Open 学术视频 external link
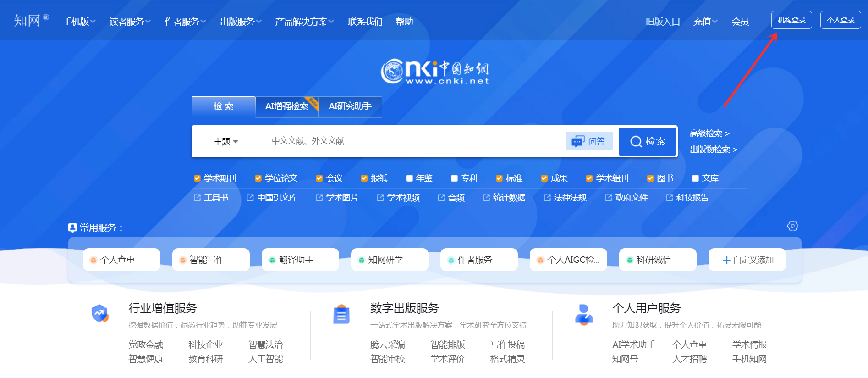868x378 pixels. click(398, 198)
